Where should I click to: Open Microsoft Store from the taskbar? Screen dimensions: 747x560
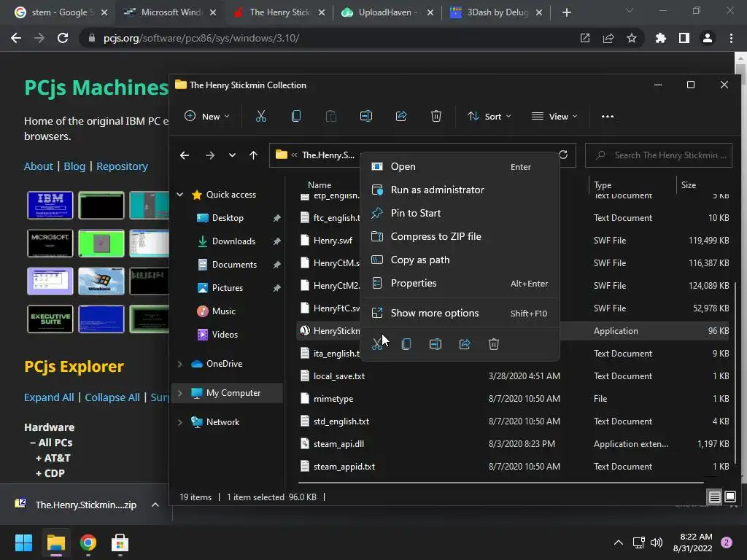point(120,542)
